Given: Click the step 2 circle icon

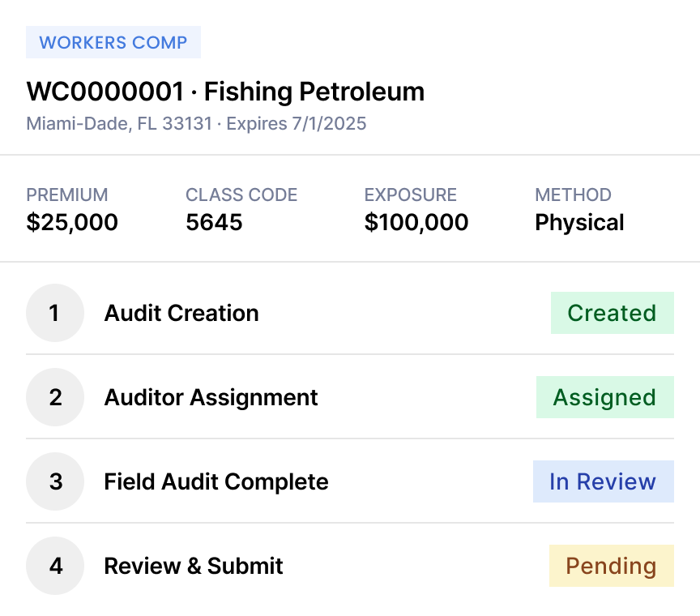Looking at the screenshot, I should [55, 397].
